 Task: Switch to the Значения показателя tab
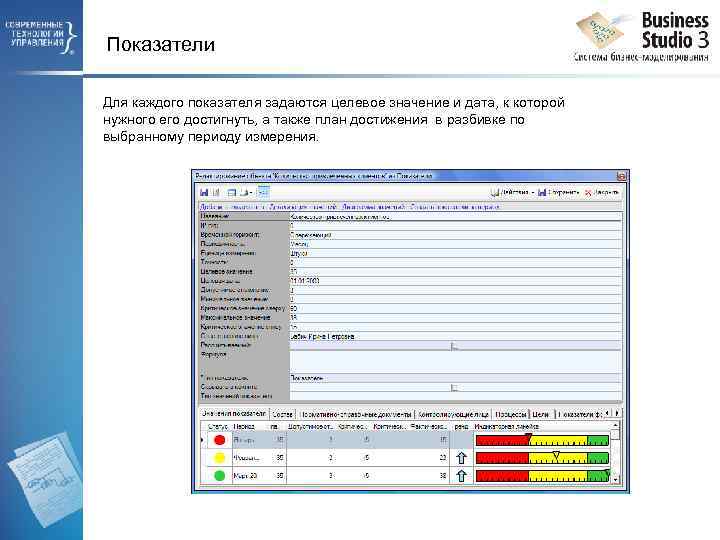click(x=234, y=414)
